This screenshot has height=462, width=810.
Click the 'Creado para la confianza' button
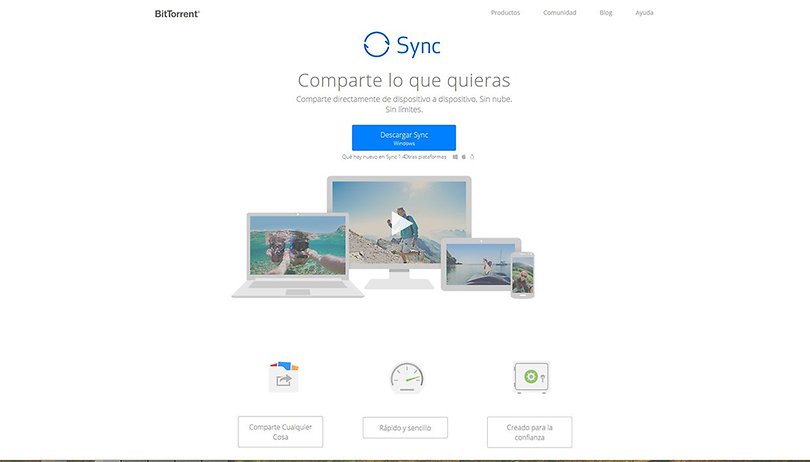click(x=529, y=432)
